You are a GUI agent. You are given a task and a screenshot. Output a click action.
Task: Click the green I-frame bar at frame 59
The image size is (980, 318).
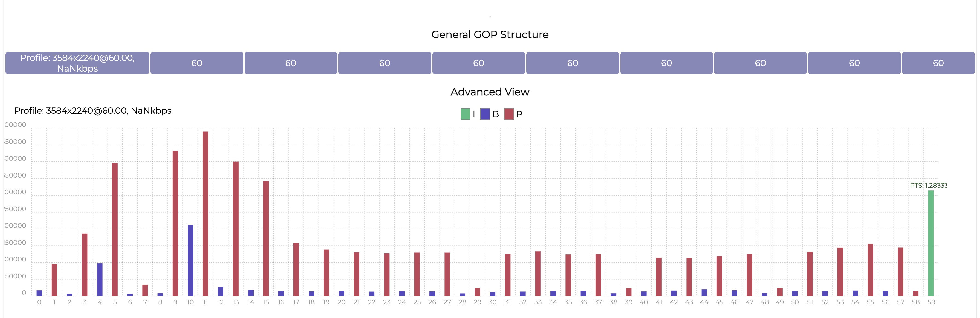pos(930,243)
